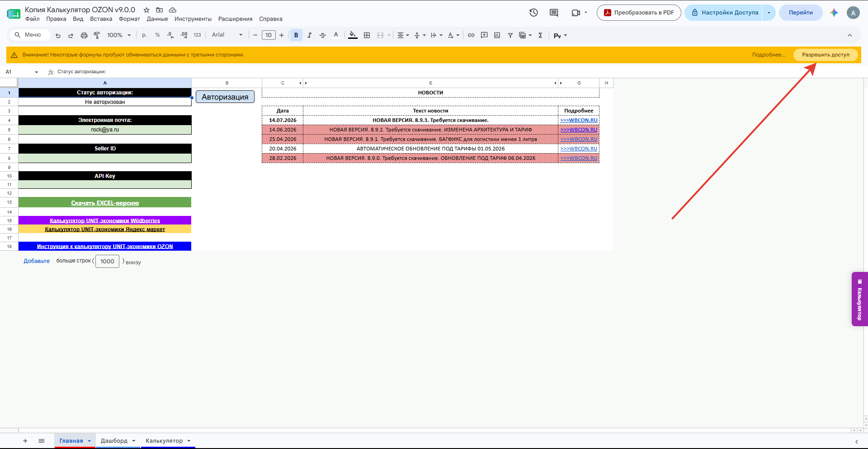Decrease decimal places in the toolbar
The height and width of the screenshot is (449, 868).
pyautogui.click(x=170, y=35)
